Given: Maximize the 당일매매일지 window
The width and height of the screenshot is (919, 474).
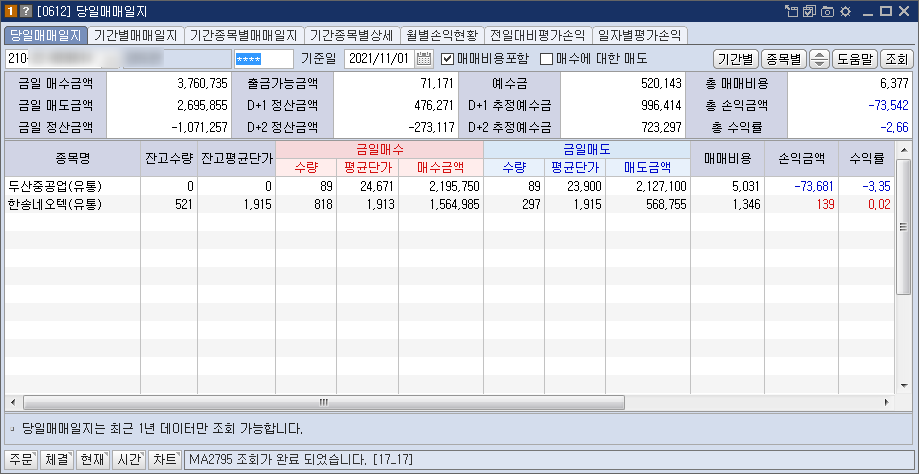Looking at the screenshot, I should [x=886, y=11].
